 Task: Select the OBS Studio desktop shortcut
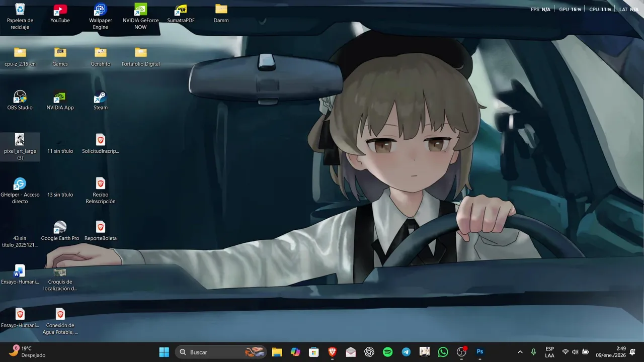click(x=20, y=101)
